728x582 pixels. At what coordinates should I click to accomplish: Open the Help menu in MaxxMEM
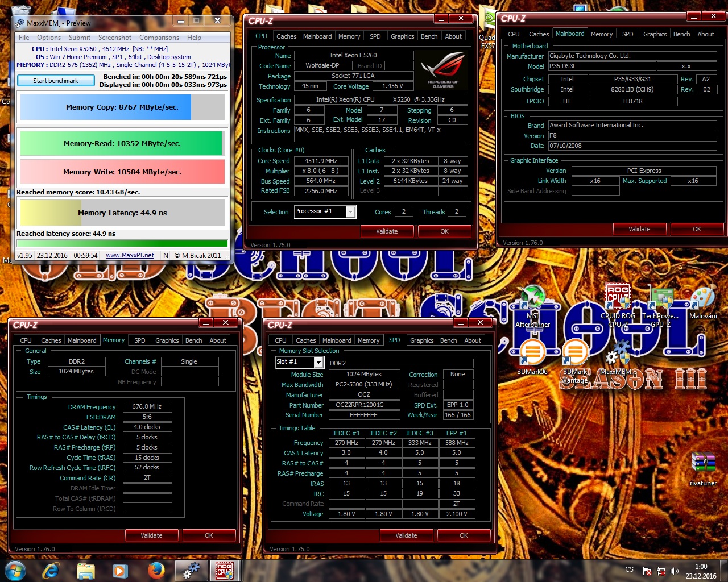194,38
